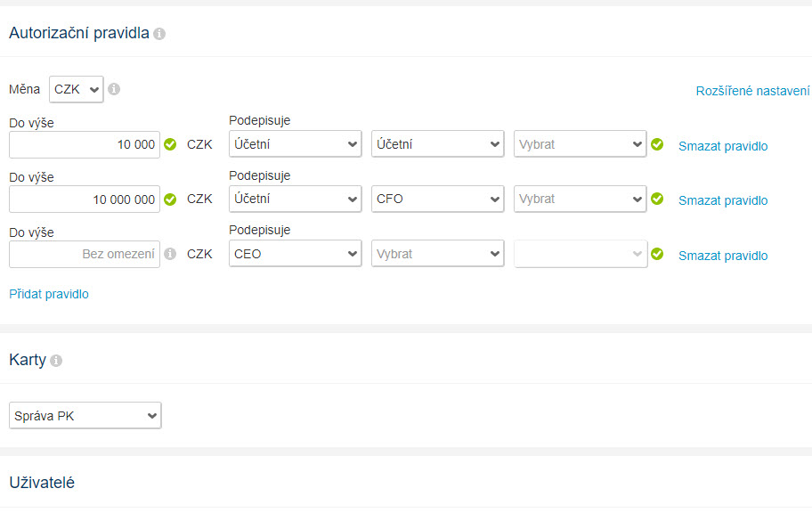This screenshot has width=812, height=513.
Task: Click the Bez omezení amount input field
Action: pyautogui.click(x=85, y=254)
